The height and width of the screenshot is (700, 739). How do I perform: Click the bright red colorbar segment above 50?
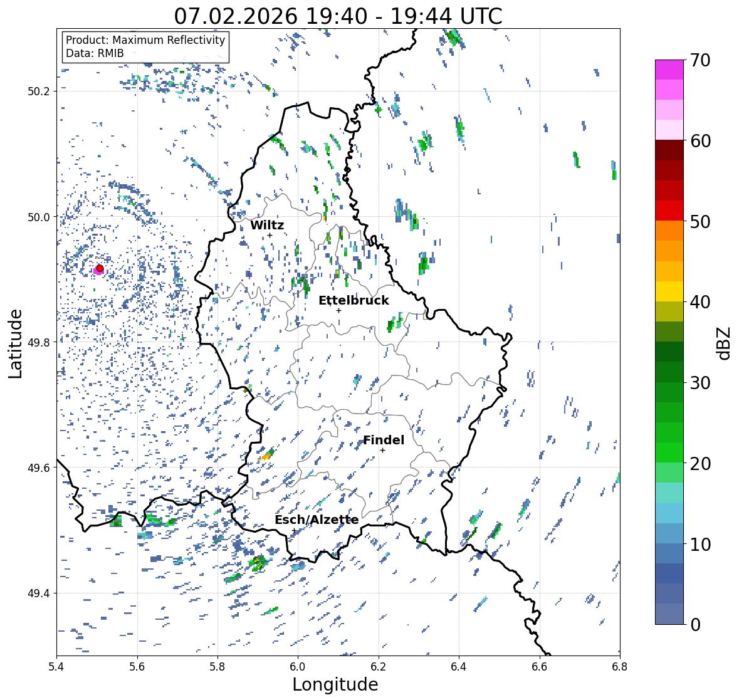669,211
